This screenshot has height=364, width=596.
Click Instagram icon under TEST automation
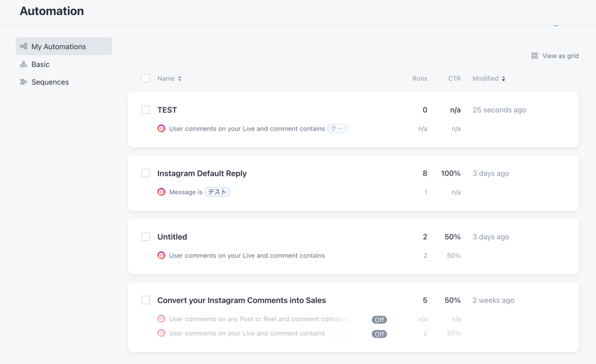161,129
